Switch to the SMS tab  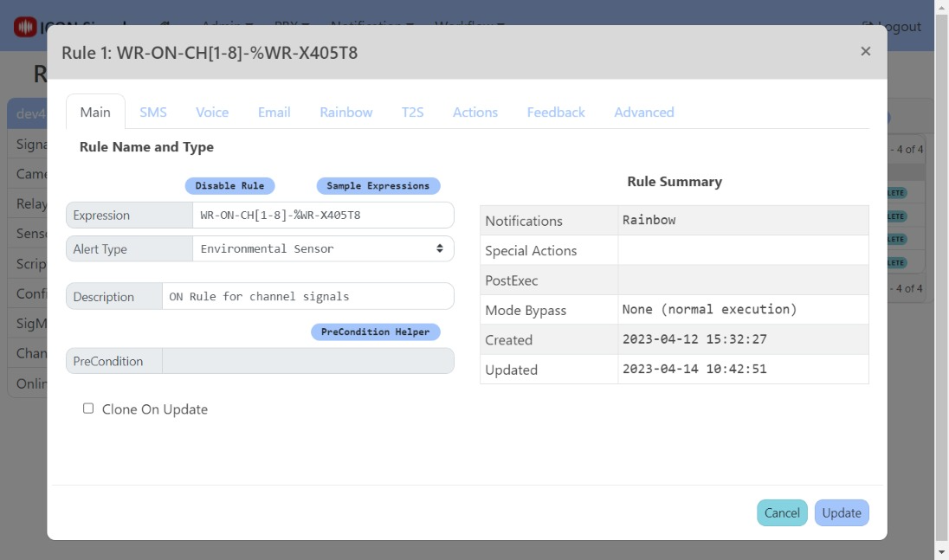[x=153, y=113]
